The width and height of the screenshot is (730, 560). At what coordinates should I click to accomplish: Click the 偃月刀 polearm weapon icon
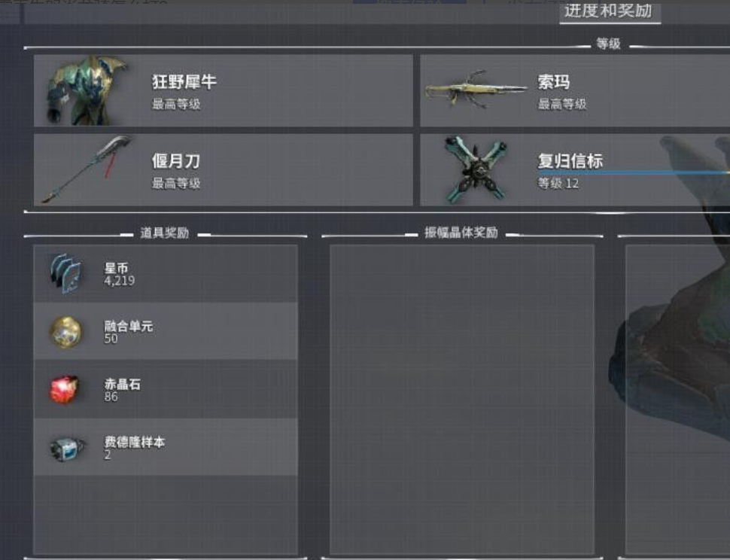86,169
